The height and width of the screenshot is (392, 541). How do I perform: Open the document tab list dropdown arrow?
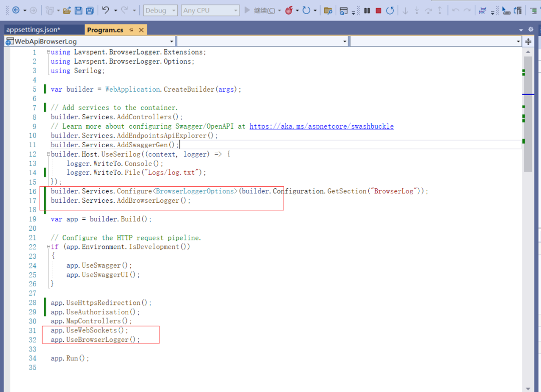(521, 30)
